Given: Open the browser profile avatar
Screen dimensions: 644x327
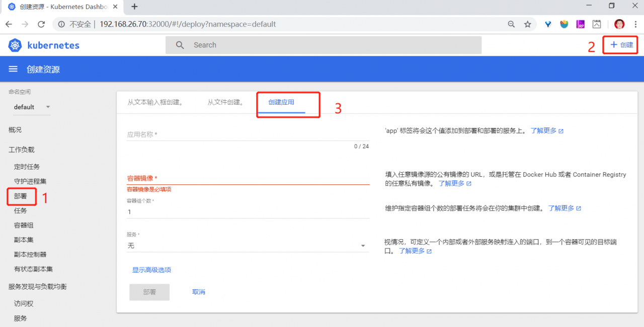Looking at the screenshot, I should (x=619, y=24).
